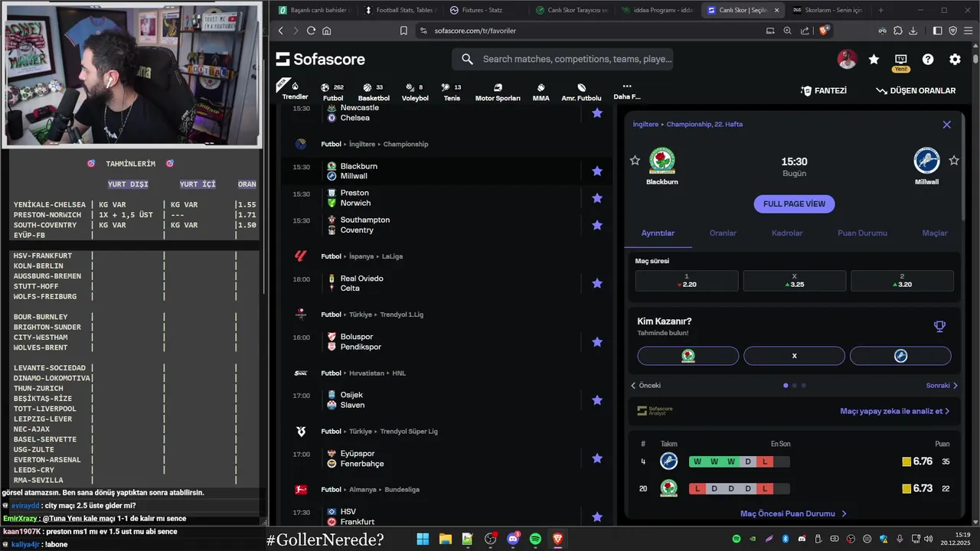The image size is (980, 551).
Task: Click the trophy icon beside Kim Kazanır
Action: click(939, 326)
